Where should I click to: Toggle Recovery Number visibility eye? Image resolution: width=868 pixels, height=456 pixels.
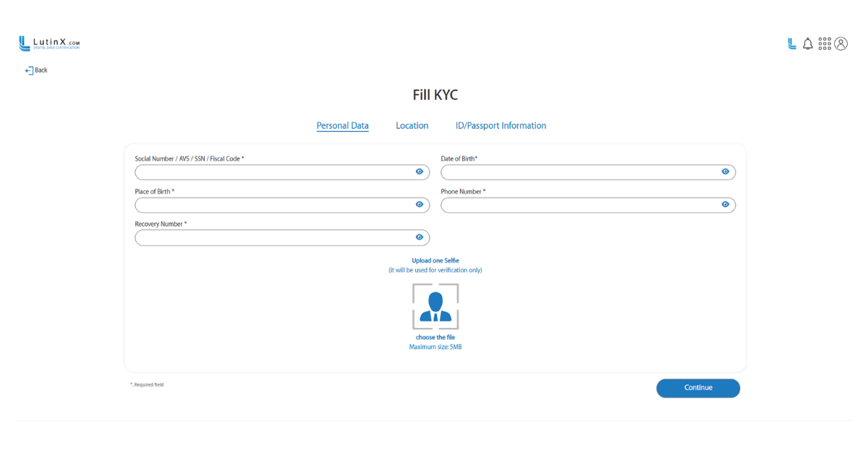(x=420, y=237)
